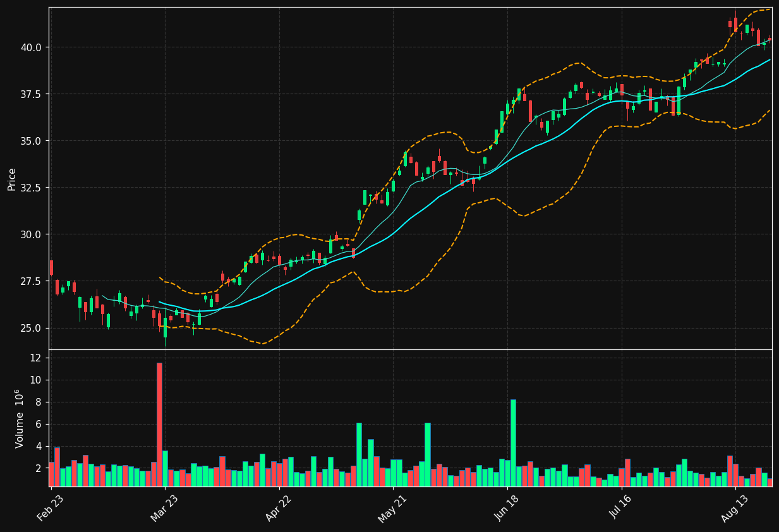Click the 35.0 price axis value
779x532 pixels.
(x=31, y=141)
